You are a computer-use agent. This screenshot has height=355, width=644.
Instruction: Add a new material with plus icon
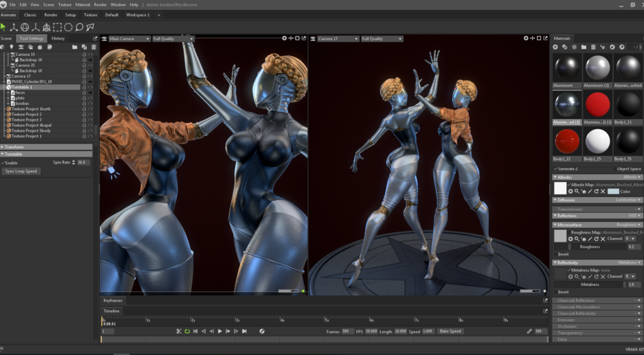[555, 47]
